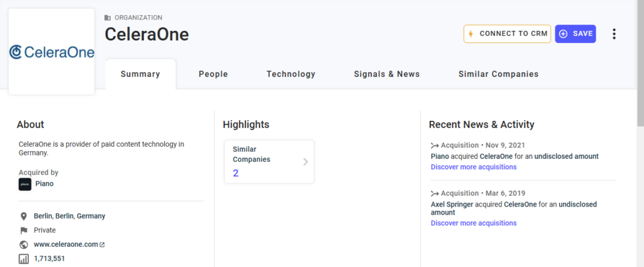Click the rank bar chart icon
644x267 pixels.
[x=24, y=259]
